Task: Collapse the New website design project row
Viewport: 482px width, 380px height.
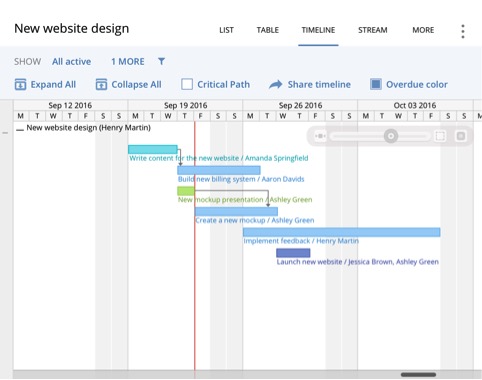Action: pos(20,129)
